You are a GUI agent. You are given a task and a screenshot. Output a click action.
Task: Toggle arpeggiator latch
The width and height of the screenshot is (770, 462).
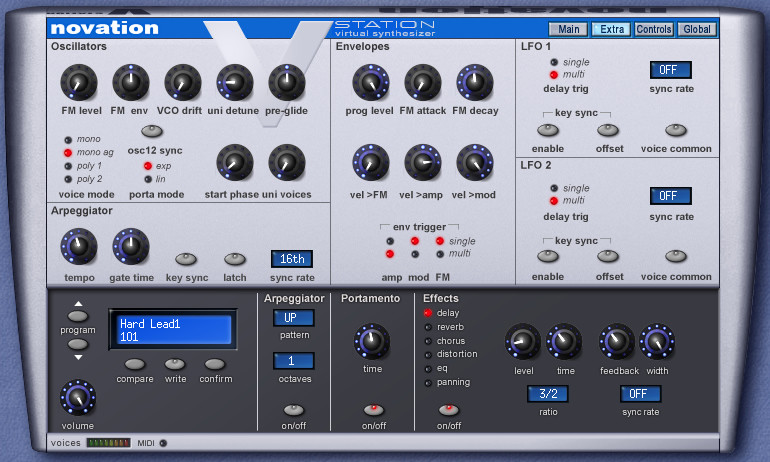pos(235,259)
